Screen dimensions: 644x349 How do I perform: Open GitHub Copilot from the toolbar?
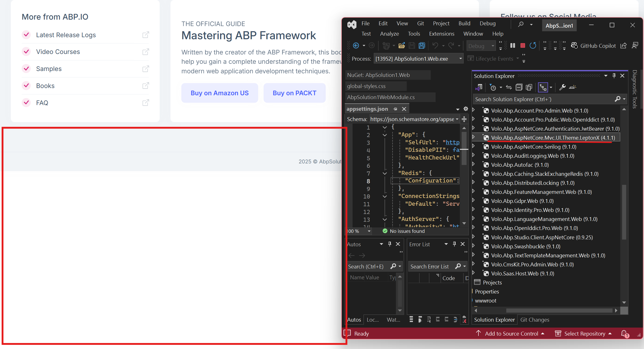(x=593, y=46)
